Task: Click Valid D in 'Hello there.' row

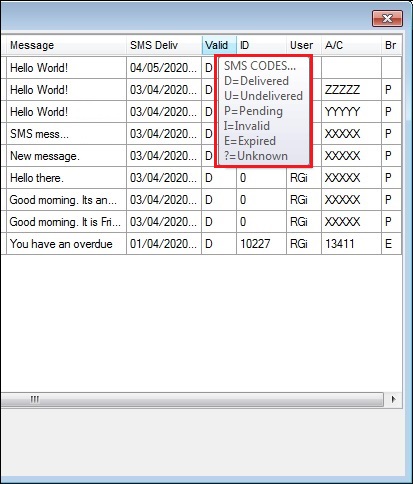Action: (219, 178)
